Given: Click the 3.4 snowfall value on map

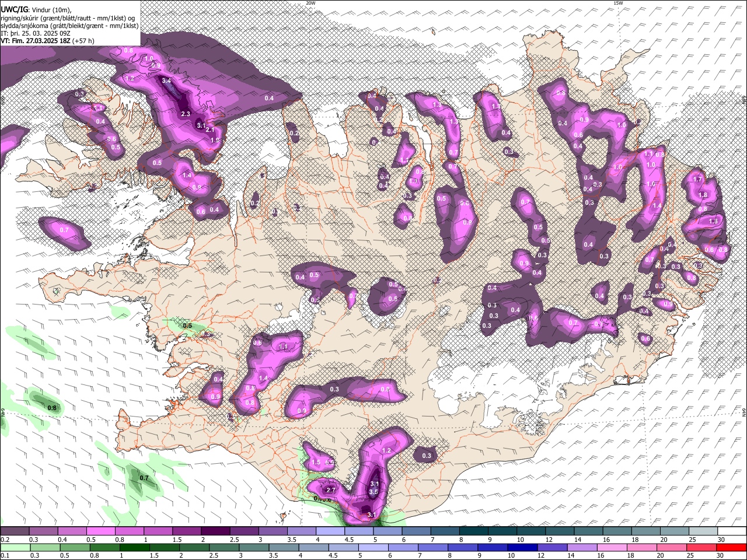Looking at the screenshot, I should pos(166,80).
